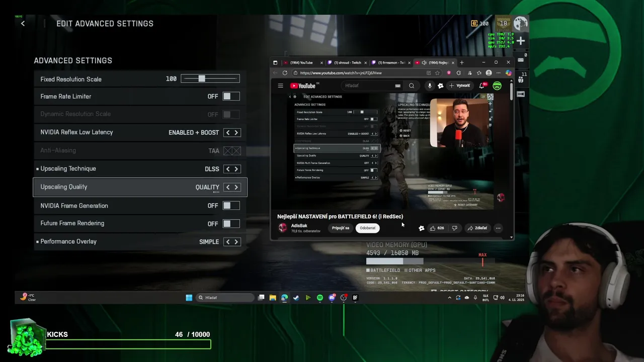This screenshot has width=644, height=362.
Task: Start YouTube voice search with the microphone
Action: 430,86
